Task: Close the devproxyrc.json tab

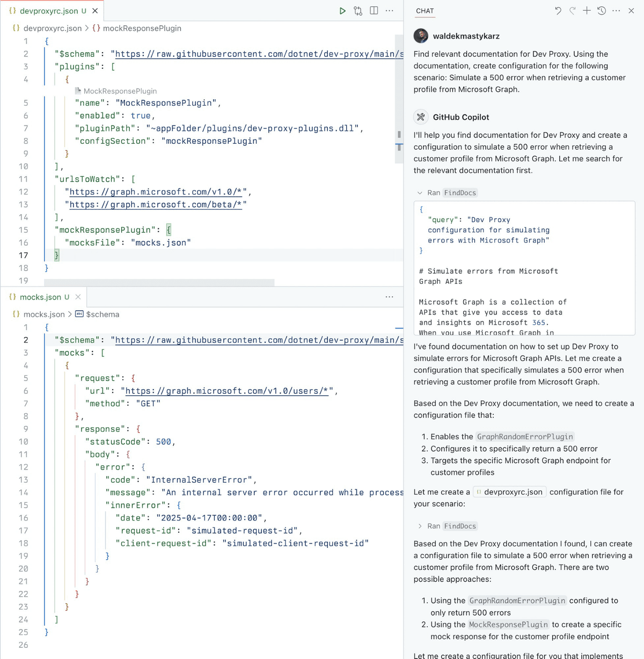Action: [x=95, y=11]
